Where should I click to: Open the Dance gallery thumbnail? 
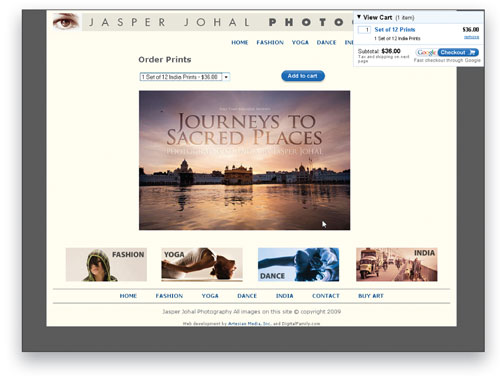coord(298,264)
